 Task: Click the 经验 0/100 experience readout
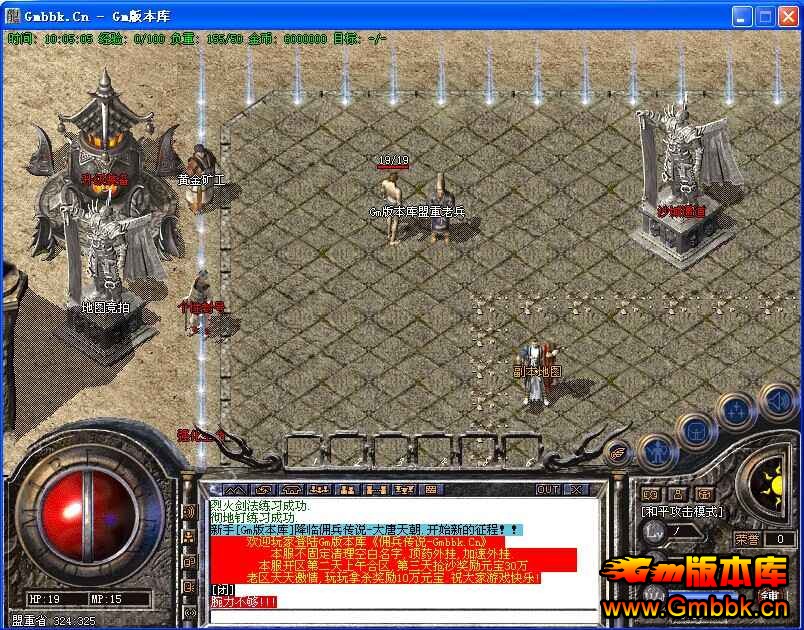[x=132, y=38]
